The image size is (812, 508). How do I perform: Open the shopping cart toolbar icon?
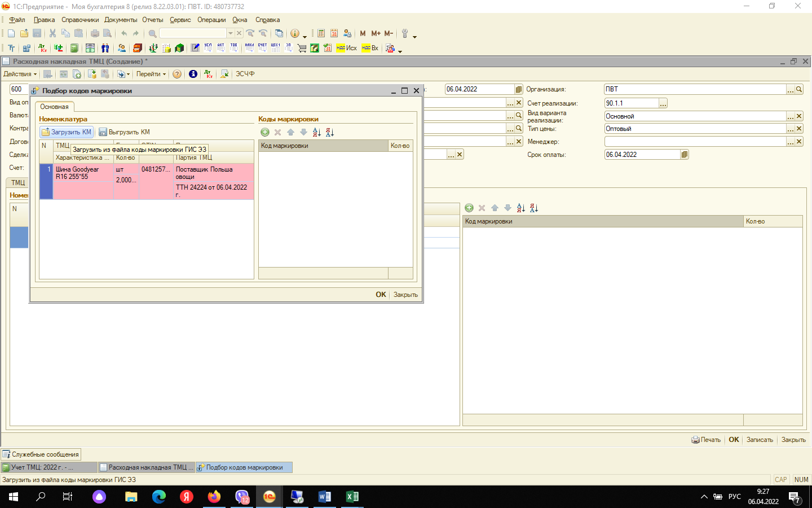[x=302, y=48]
